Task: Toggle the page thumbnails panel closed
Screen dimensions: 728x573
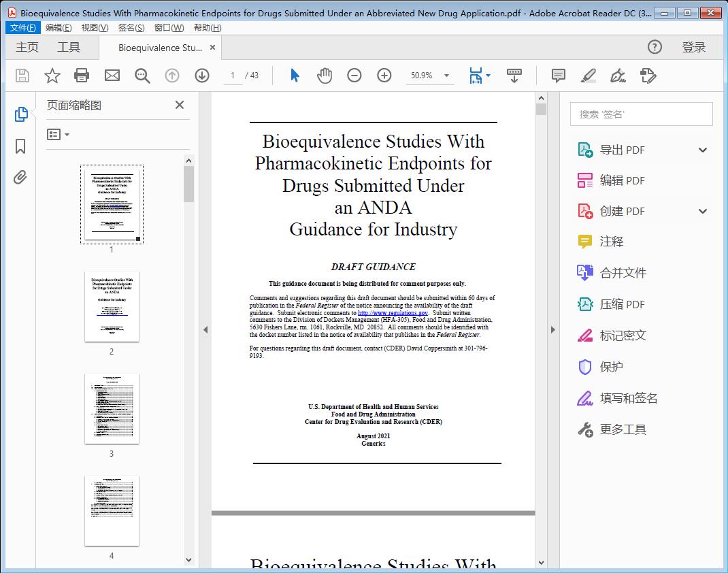Action: [179, 105]
